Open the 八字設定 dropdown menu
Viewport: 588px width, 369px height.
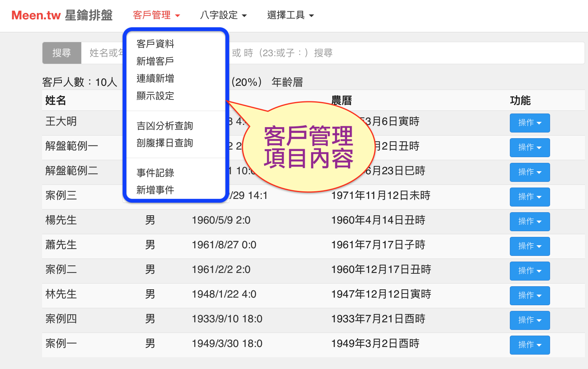(x=223, y=15)
